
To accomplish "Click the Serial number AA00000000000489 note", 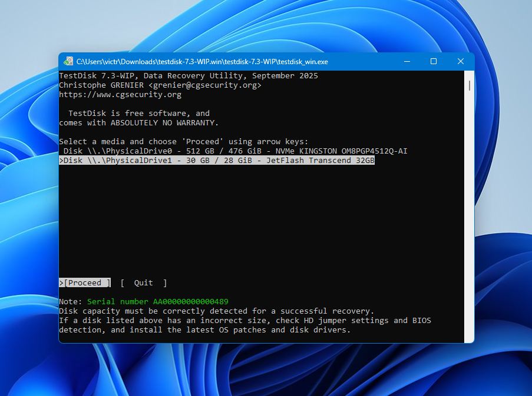I will pos(158,301).
